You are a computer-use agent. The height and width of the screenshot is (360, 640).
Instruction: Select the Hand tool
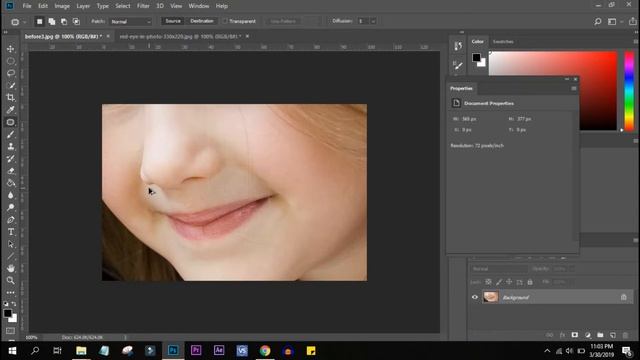click(x=11, y=268)
